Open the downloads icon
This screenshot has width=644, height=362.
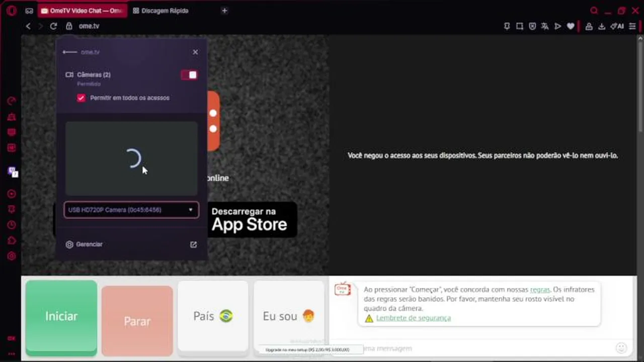[x=601, y=26]
